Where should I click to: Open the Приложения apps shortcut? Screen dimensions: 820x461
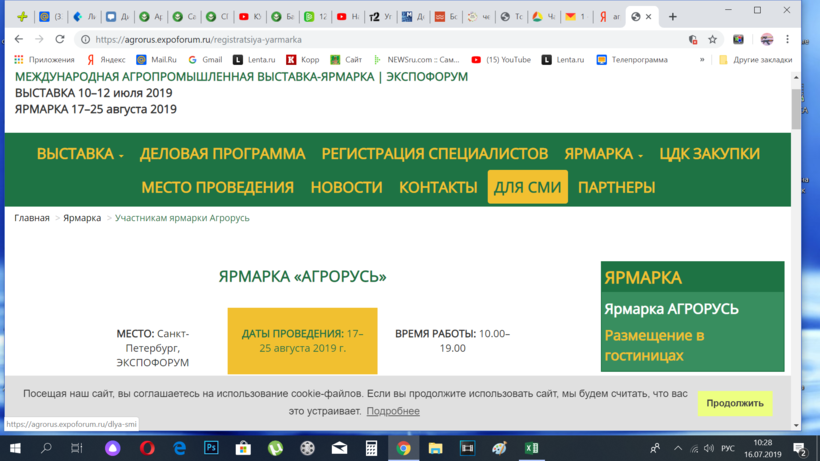click(x=44, y=60)
